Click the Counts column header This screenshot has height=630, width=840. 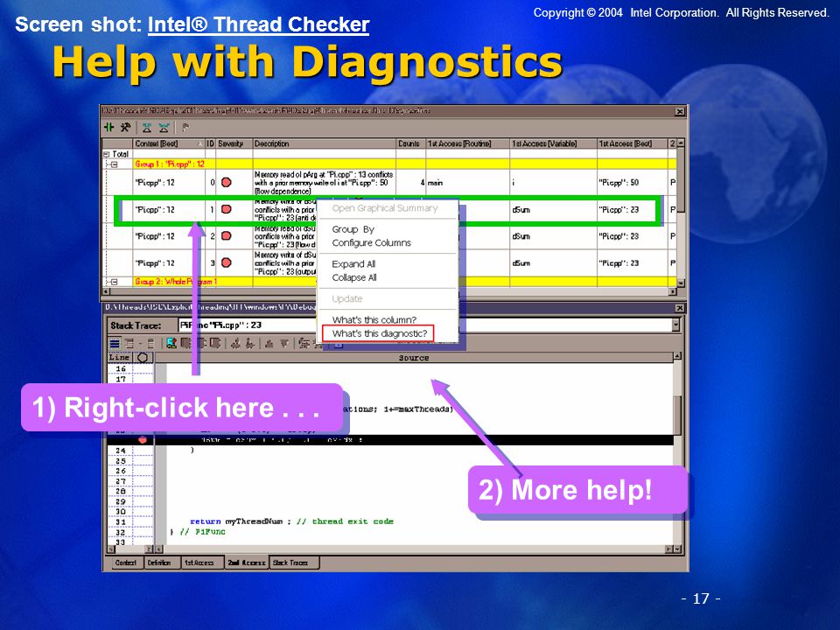(411, 143)
